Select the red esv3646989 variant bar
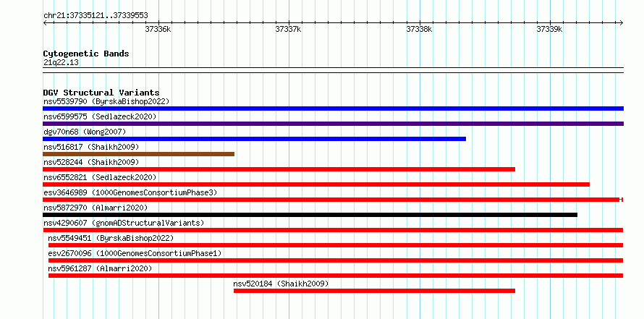Viewport: 644px width, 319px height. (333, 200)
